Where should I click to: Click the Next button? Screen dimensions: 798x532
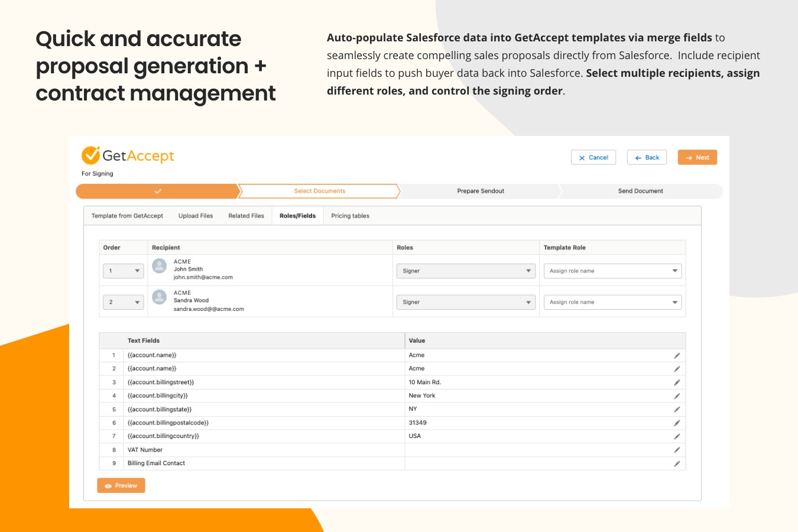tap(697, 157)
